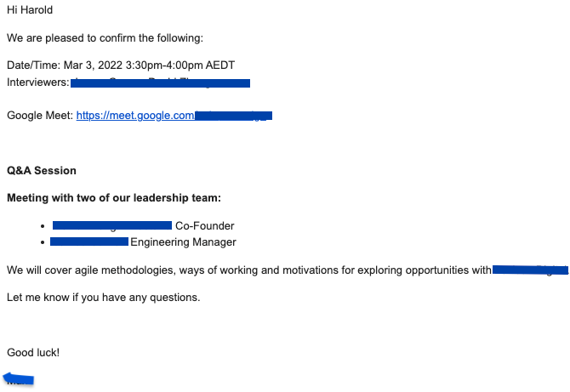Screen dimensions: 570x392
Task: Open the meet.google.com meeting link
Action: (135, 116)
